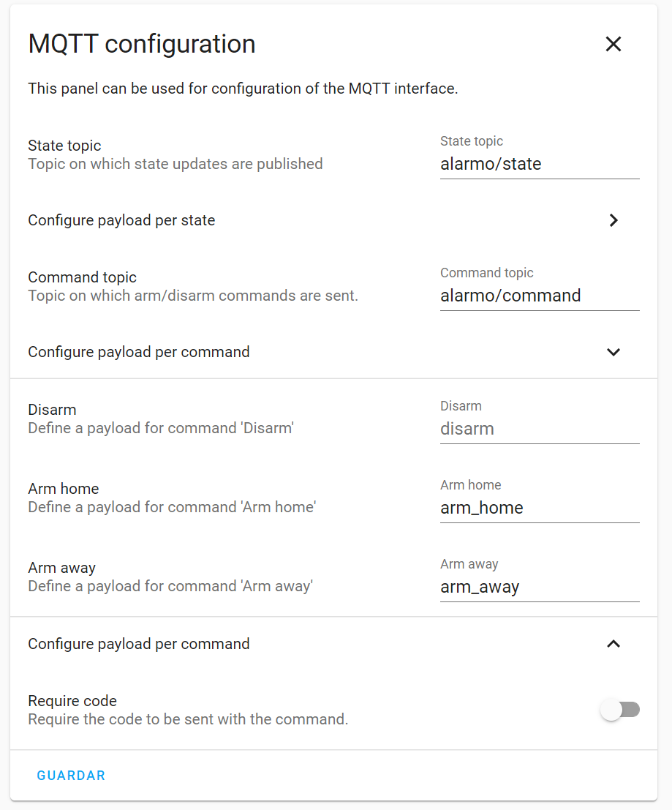Select the Arm away payload field

pos(540,587)
